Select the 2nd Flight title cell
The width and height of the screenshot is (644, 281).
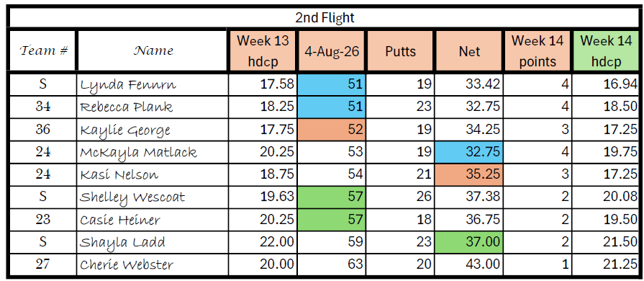click(325, 18)
